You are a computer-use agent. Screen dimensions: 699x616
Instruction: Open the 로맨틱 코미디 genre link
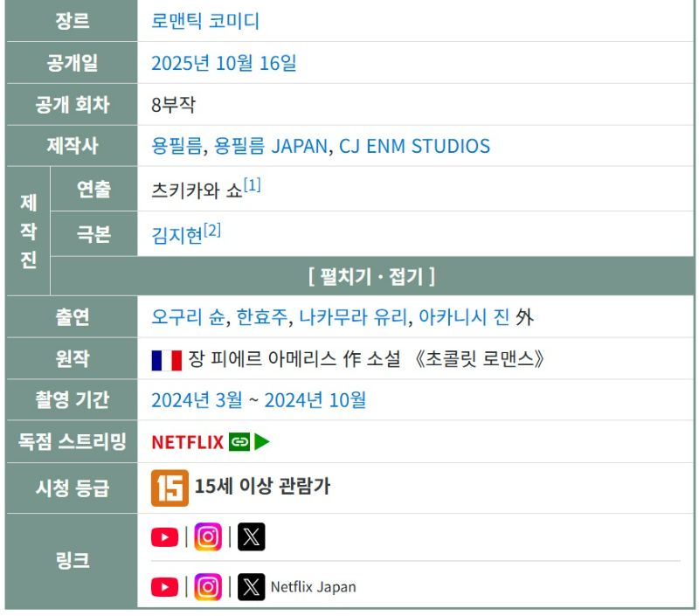pos(205,21)
